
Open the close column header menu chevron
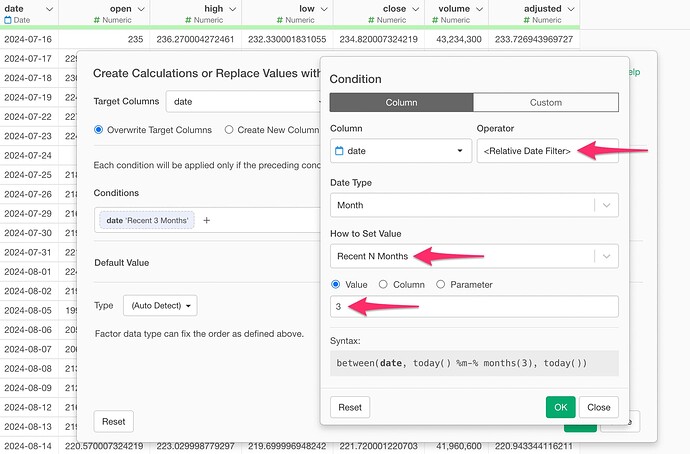tap(415, 9)
